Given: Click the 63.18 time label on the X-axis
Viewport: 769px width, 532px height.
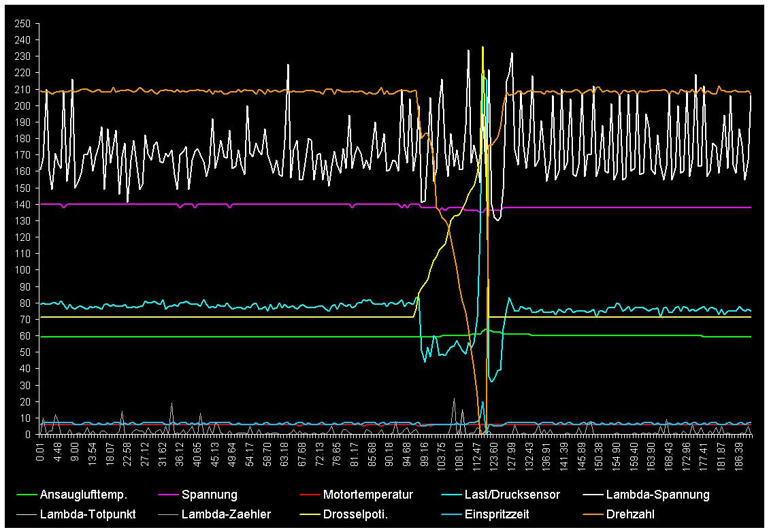Looking at the screenshot, I should (x=284, y=452).
